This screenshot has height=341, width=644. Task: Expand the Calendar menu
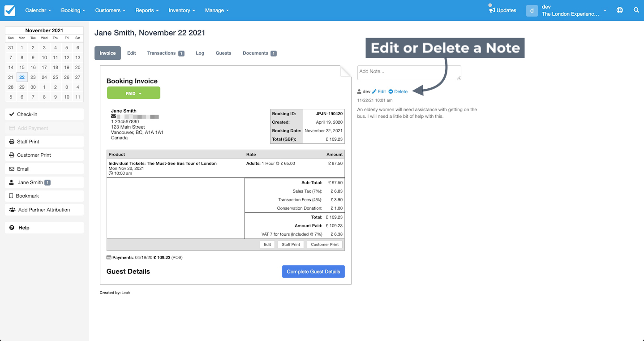[x=38, y=10]
